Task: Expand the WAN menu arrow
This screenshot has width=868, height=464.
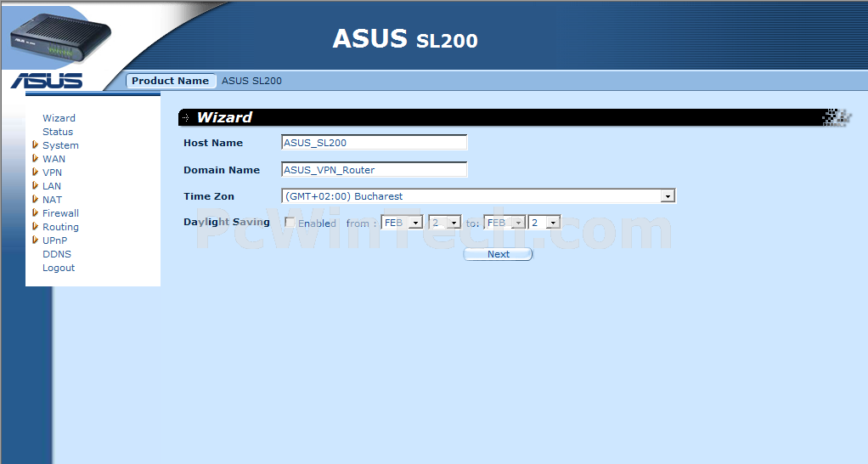Action: pyautogui.click(x=35, y=158)
